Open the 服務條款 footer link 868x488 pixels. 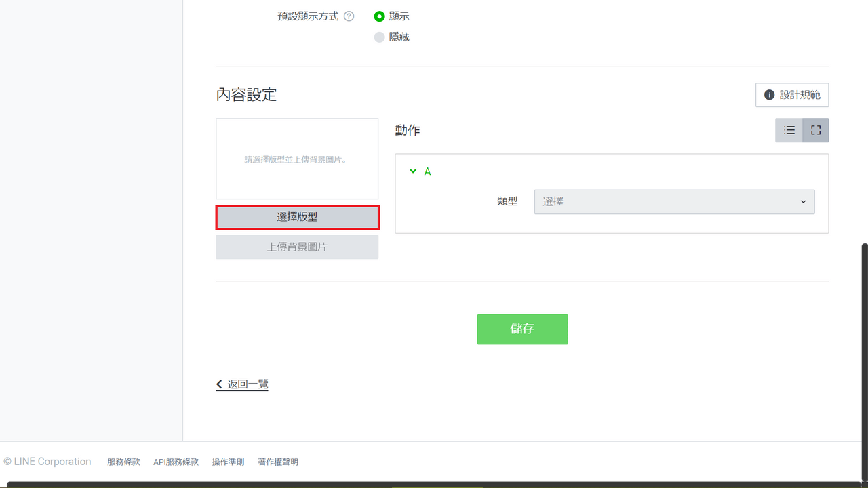click(x=123, y=462)
